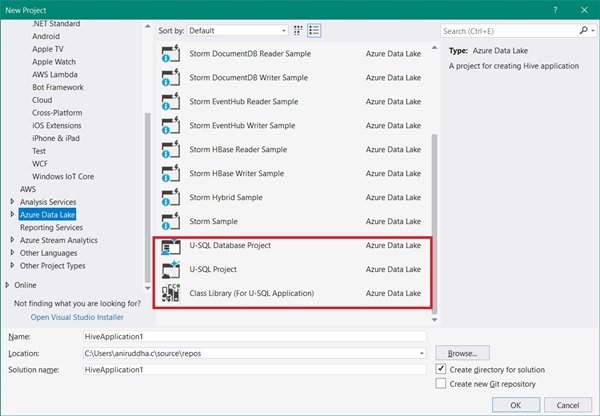Click the template list scroll-up arrow
600x416 pixels.
click(x=434, y=47)
